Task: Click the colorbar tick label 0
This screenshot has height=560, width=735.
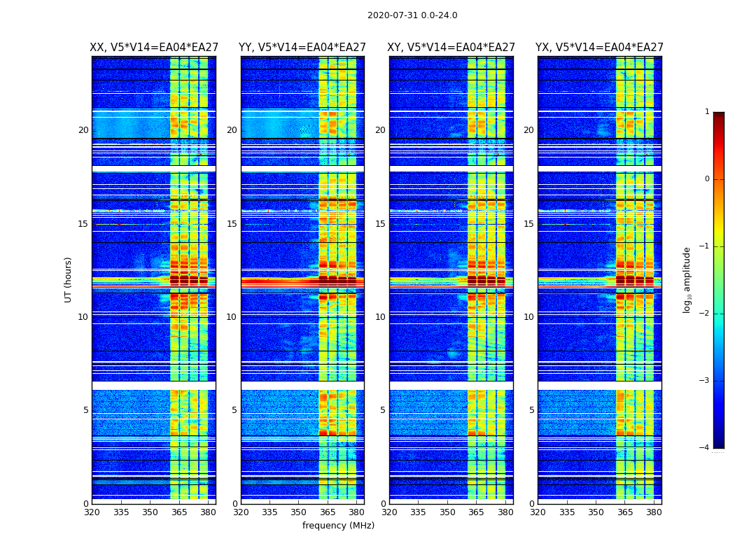Action: [707, 179]
